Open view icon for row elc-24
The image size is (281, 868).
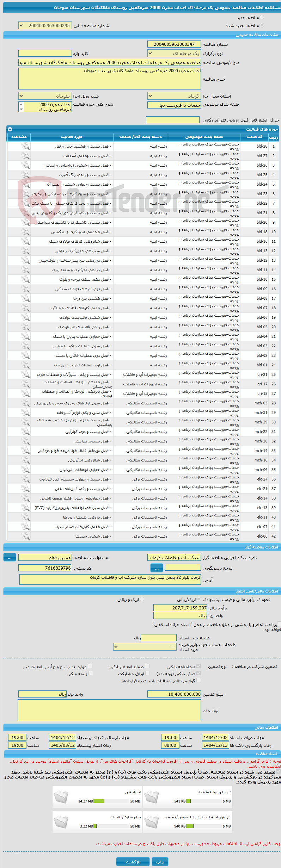pos(25,479)
